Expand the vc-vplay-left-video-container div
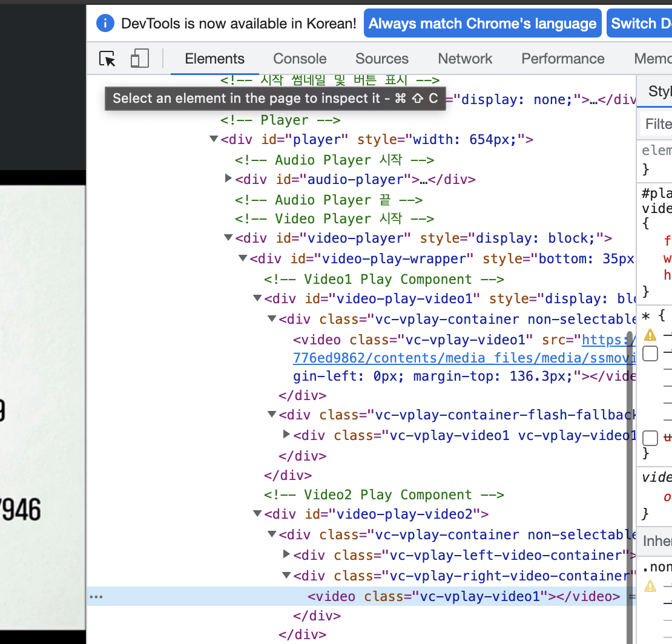 coord(287,554)
